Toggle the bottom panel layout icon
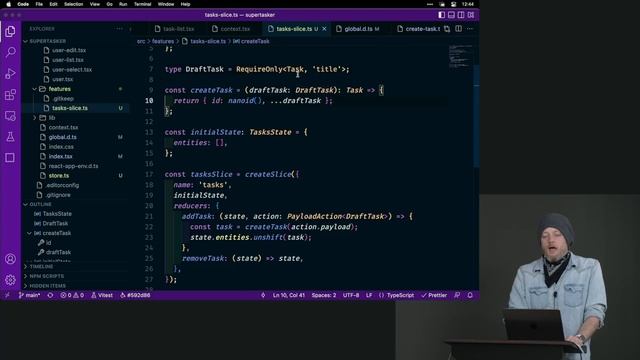Viewport: 640px width, 360px height. 451,15
